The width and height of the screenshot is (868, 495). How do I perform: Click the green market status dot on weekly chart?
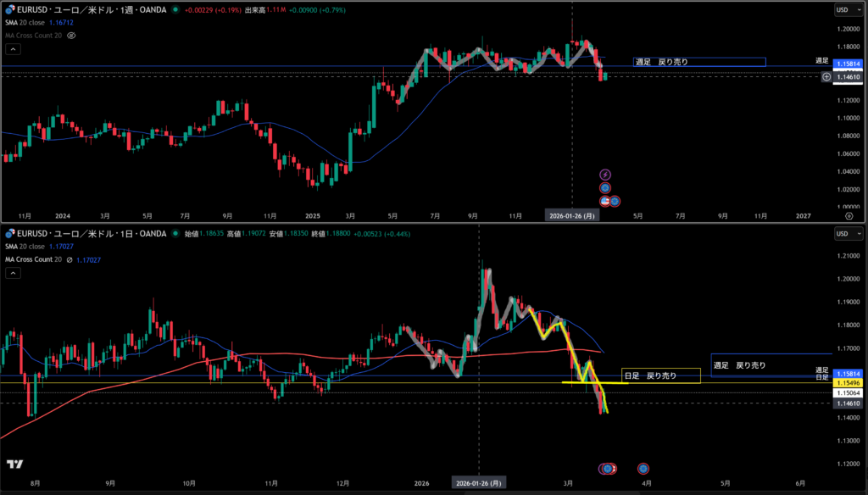175,10
